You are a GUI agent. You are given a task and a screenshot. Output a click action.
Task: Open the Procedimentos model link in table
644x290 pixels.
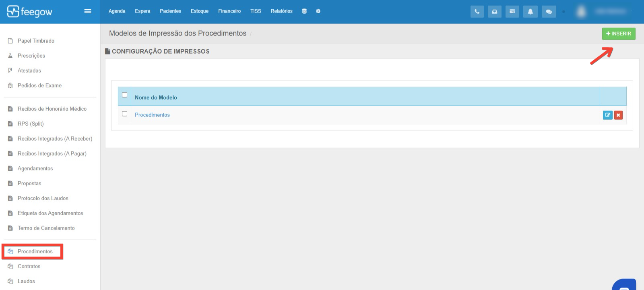click(x=152, y=115)
